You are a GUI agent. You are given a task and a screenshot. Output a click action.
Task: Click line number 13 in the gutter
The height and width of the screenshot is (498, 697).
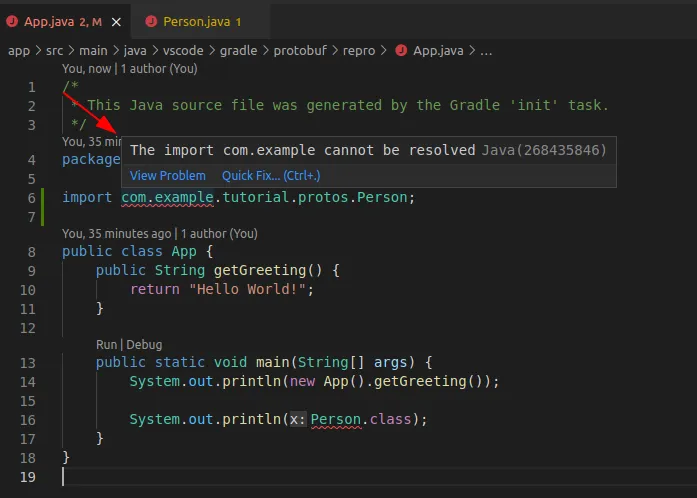28,363
